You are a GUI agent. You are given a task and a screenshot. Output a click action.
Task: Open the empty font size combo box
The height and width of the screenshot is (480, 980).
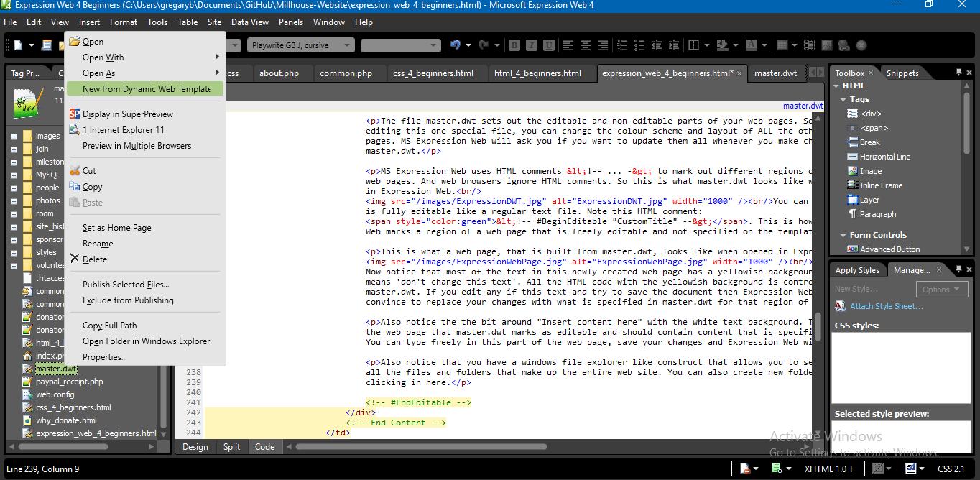[400, 45]
